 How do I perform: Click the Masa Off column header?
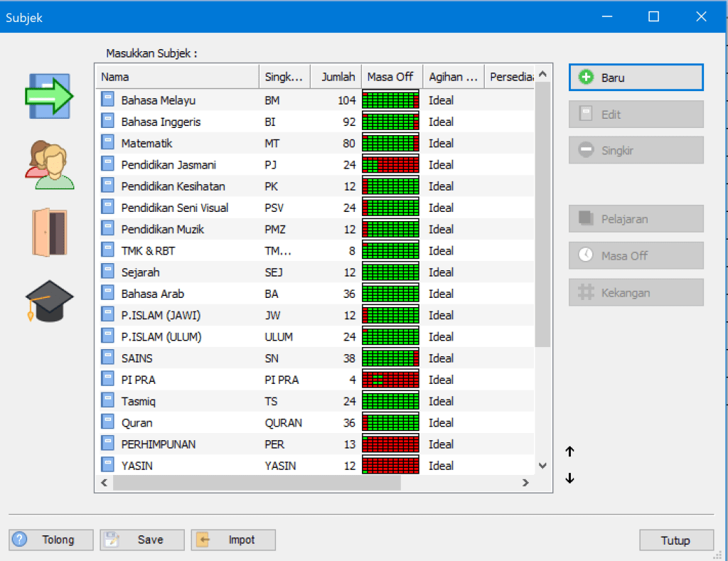coord(390,77)
